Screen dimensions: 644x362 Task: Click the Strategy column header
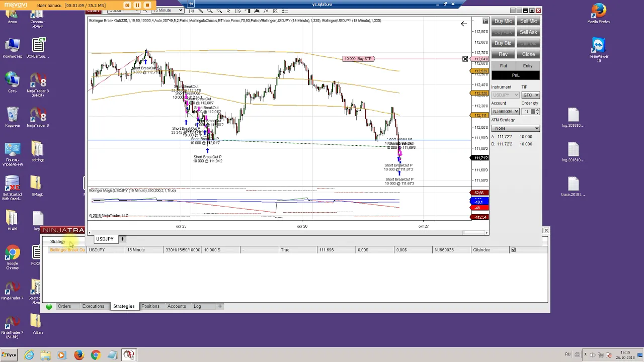click(x=57, y=242)
